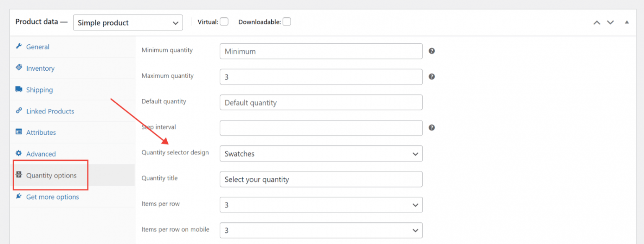
Task: Click the tag icon next to Inventory
Action: click(x=18, y=68)
